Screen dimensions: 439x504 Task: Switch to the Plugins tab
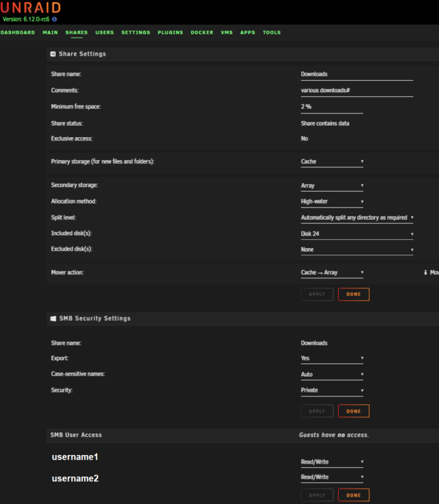click(170, 32)
